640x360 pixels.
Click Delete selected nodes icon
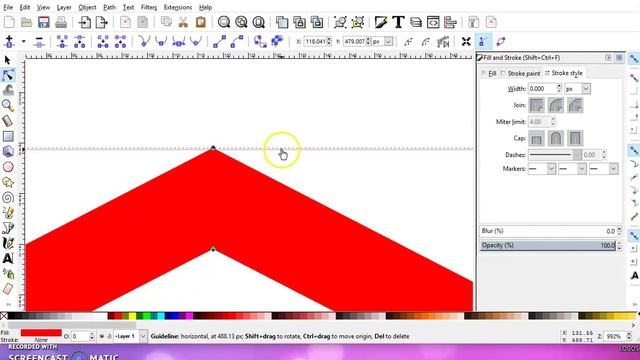[x=39, y=41]
